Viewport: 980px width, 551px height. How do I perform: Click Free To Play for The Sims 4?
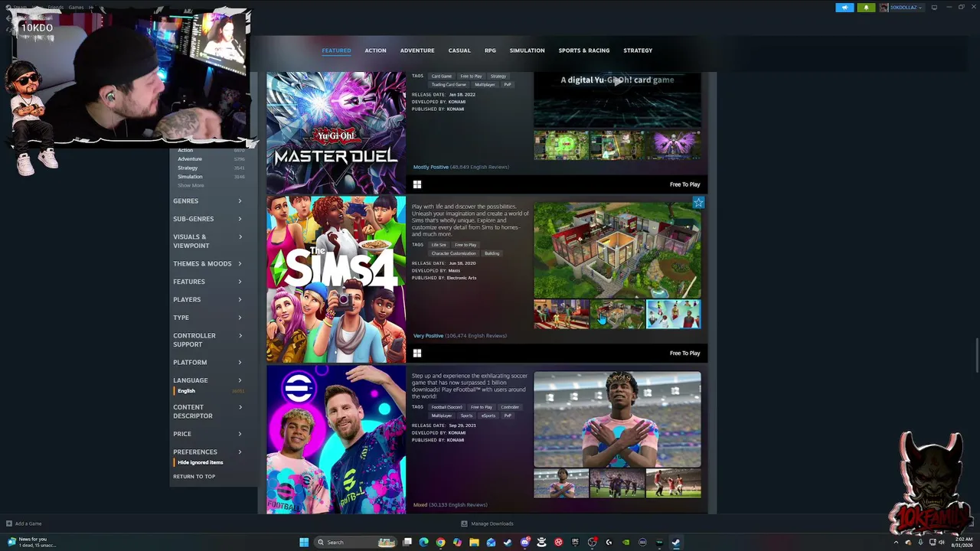[684, 353]
